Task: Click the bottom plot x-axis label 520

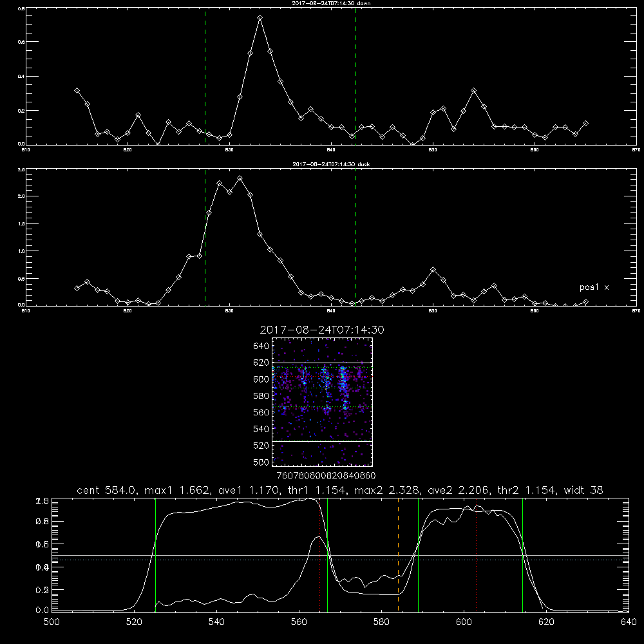Action: pyautogui.click(x=134, y=622)
